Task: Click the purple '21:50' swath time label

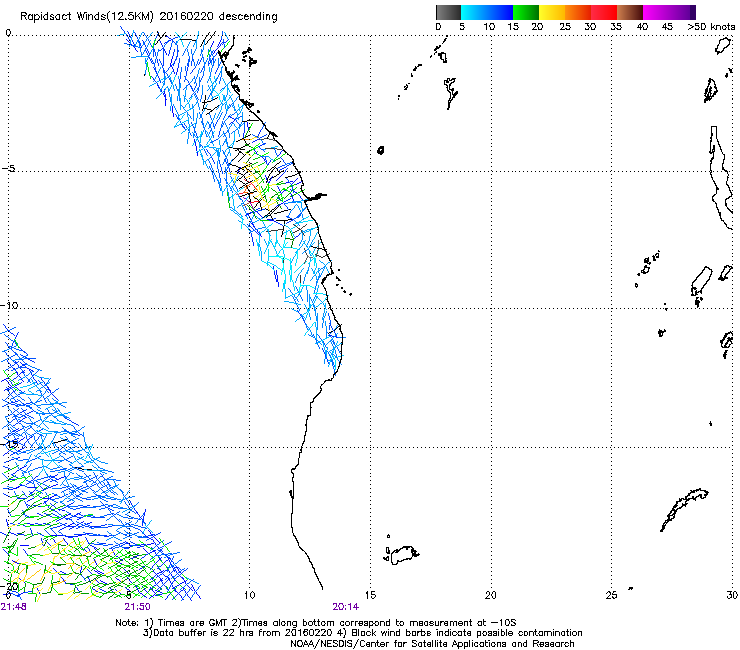Action: click(x=137, y=607)
